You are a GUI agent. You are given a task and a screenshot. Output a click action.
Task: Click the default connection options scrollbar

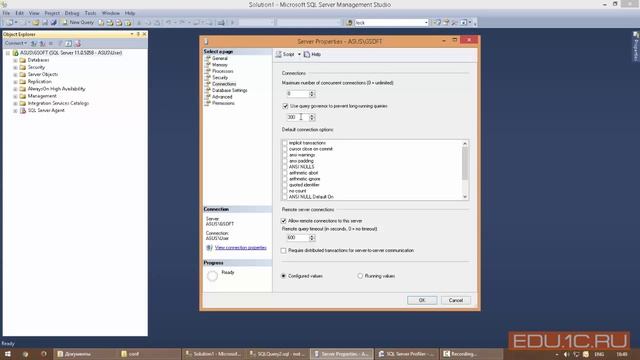click(464, 170)
